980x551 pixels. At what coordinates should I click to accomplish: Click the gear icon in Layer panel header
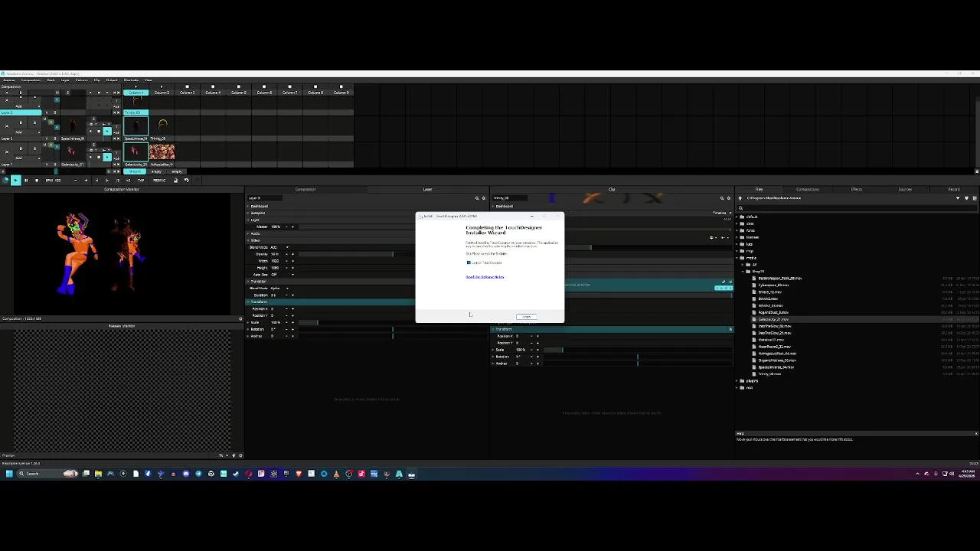(x=483, y=198)
